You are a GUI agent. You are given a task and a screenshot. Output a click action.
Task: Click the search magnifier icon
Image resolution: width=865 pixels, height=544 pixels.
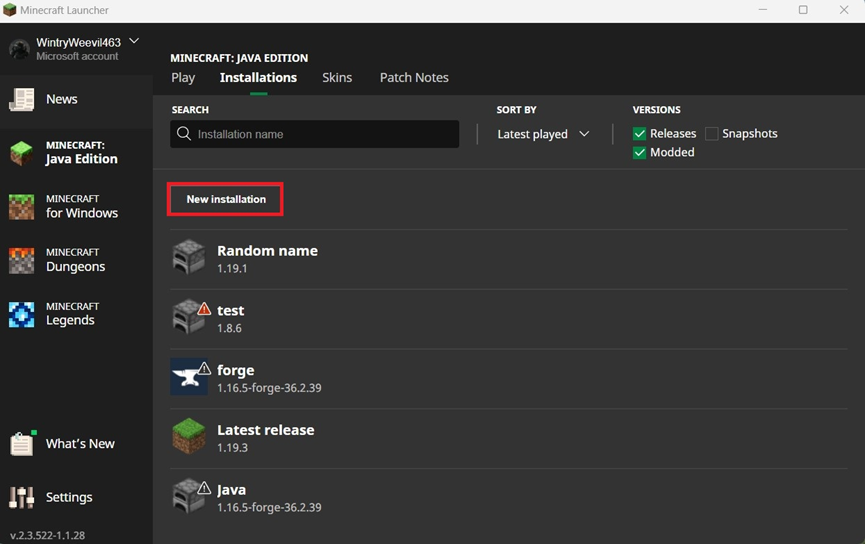tap(184, 134)
